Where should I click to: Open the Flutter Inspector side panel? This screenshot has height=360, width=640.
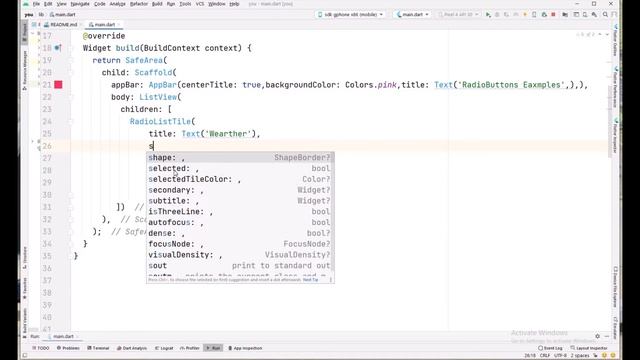(615, 136)
